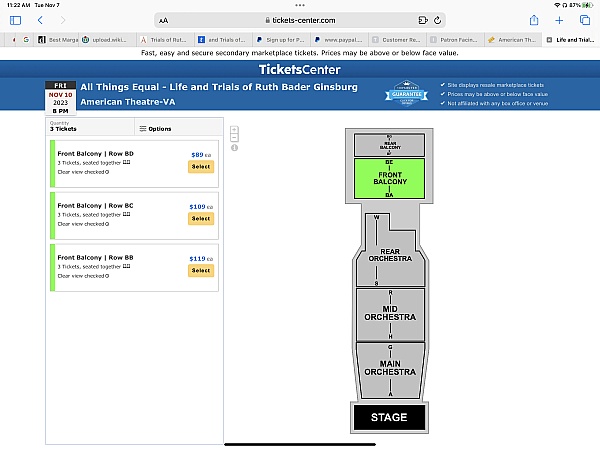The image size is (600, 449).
Task: Switch to the Google tab
Action: pos(26,39)
